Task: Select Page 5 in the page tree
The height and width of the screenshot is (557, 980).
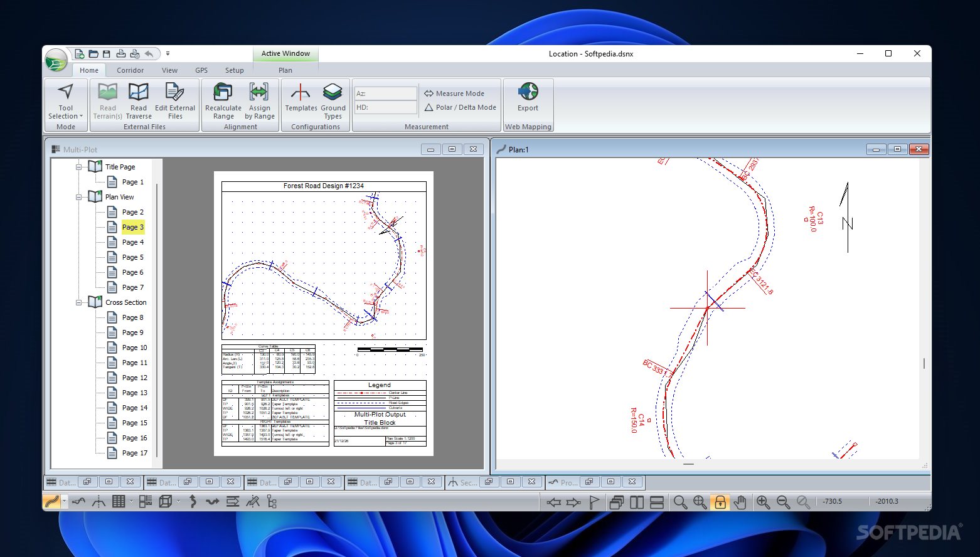Action: (132, 257)
